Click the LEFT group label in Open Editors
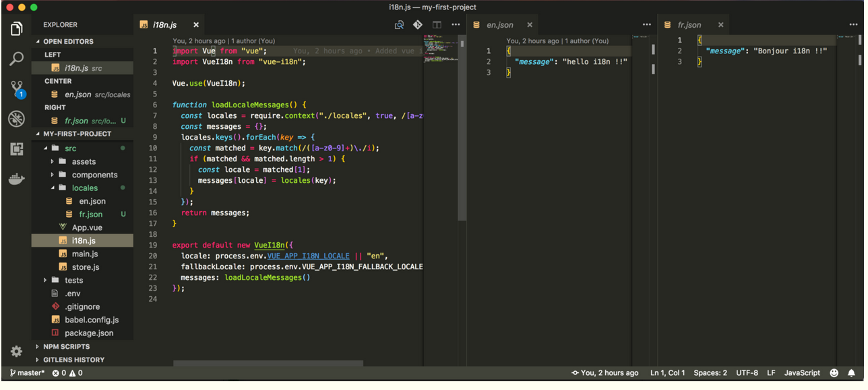Image resolution: width=868 pixels, height=390 pixels. coord(53,55)
